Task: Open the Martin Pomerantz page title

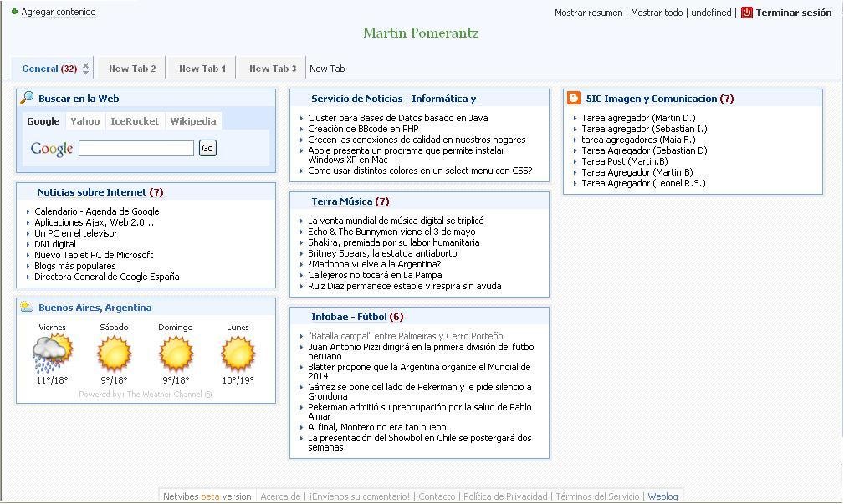Action: [x=421, y=33]
